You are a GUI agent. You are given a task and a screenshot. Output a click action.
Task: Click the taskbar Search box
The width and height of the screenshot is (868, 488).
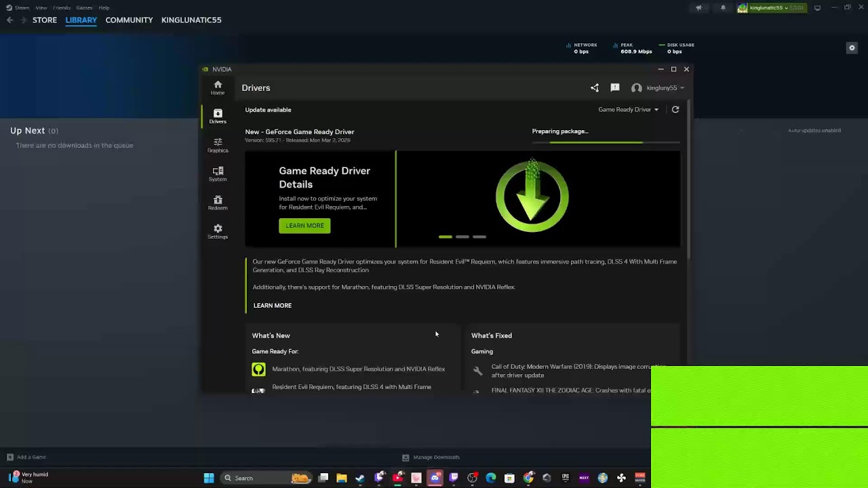267,478
